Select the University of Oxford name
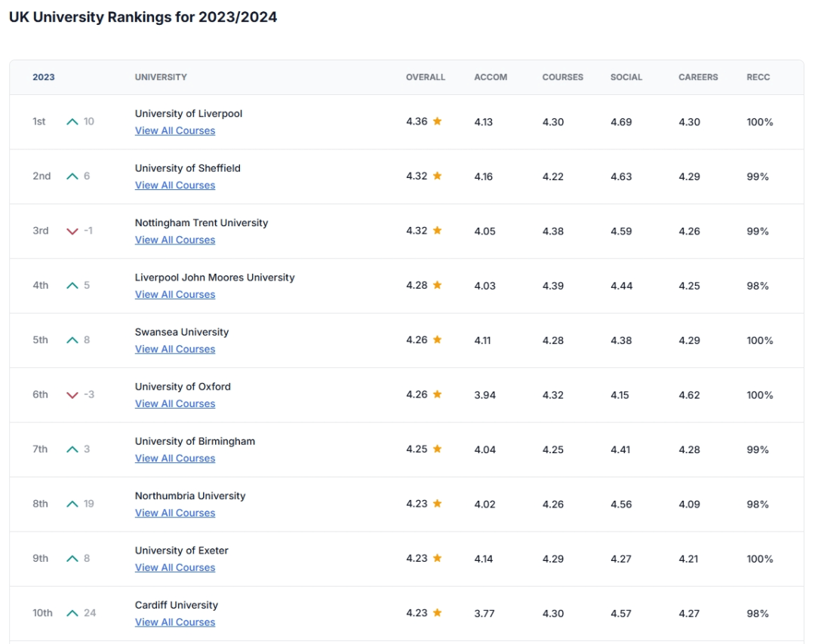 (183, 386)
